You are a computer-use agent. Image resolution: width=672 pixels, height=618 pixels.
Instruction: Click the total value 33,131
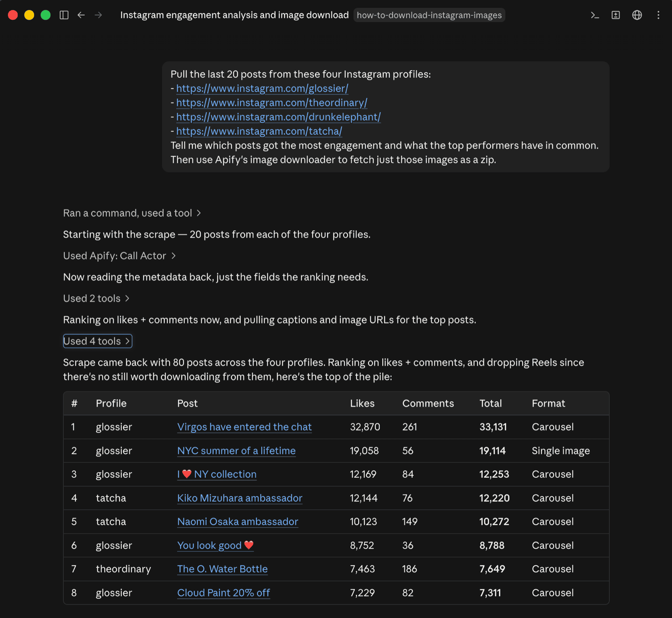click(x=493, y=427)
